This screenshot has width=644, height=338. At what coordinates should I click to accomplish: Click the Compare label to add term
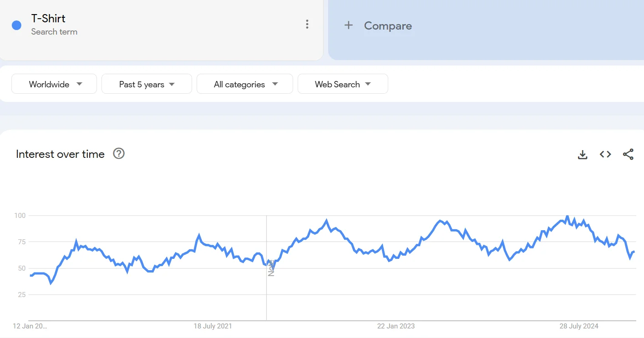coord(388,26)
